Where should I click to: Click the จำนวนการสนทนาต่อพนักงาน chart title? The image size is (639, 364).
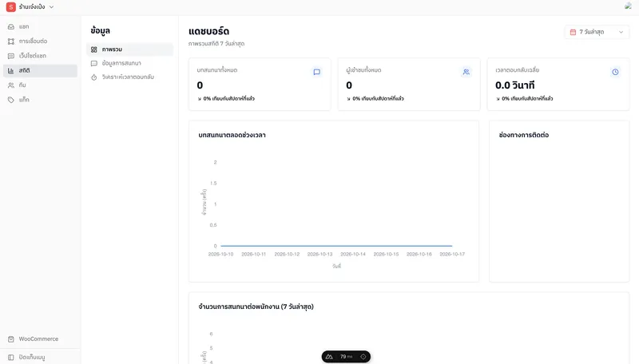(256, 307)
